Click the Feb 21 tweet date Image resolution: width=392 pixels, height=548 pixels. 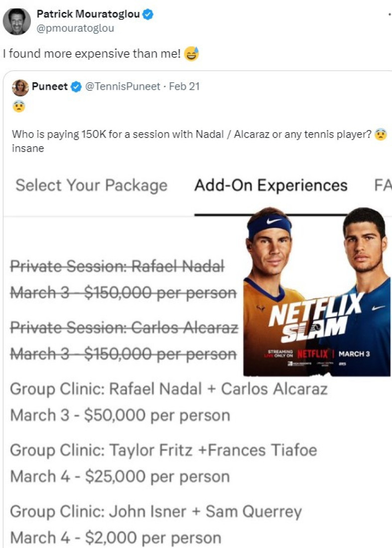point(184,87)
